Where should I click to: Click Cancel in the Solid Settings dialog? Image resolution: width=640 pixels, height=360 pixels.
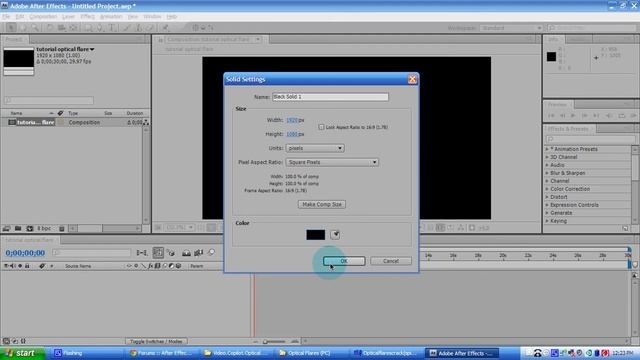click(391, 261)
